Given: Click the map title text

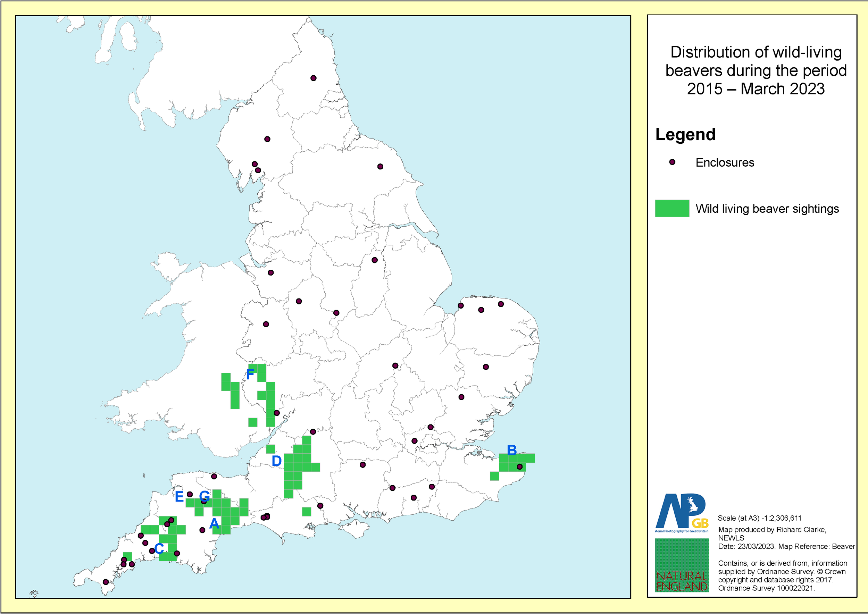Looking at the screenshot, I should tap(756, 70).
